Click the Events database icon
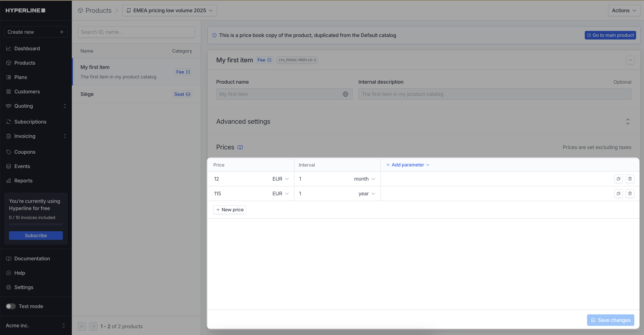The width and height of the screenshot is (644, 335). (9, 166)
